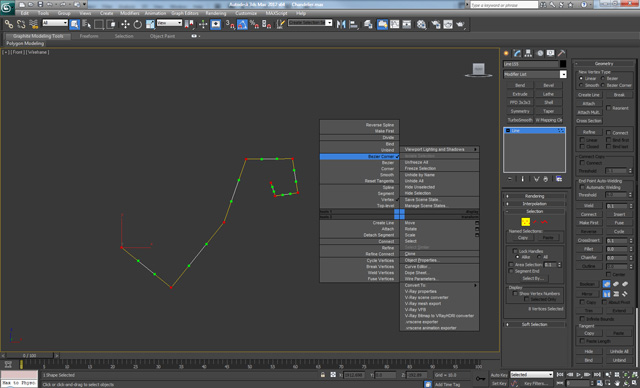Click the Weld threshold spinner arrows
Viewport: 640px width, 388px height.
tap(630, 206)
